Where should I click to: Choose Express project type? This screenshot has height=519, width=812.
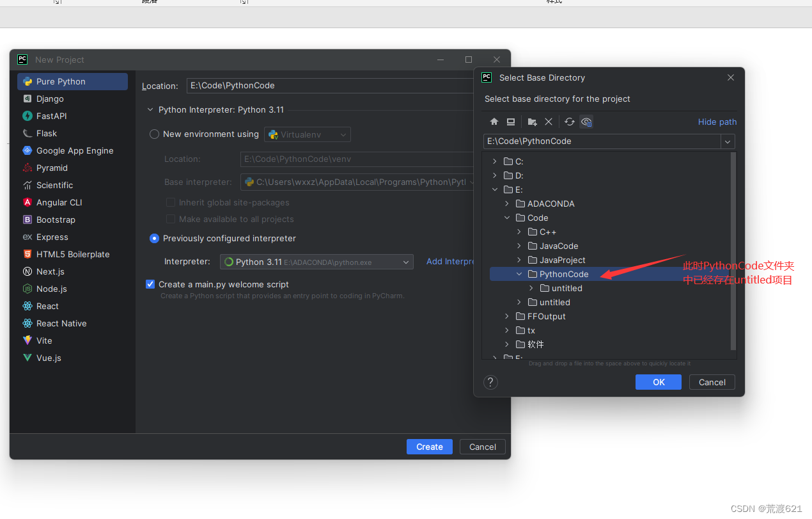coord(72,237)
